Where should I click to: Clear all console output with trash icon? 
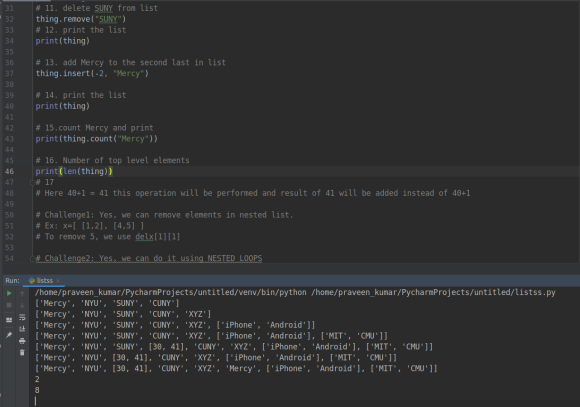pyautogui.click(x=22, y=352)
